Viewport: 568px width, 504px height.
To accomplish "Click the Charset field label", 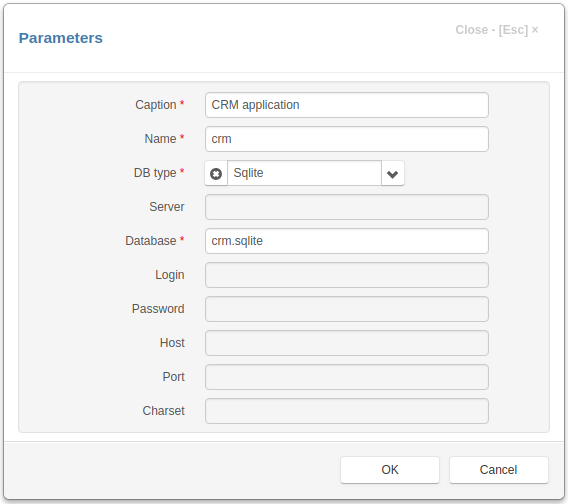I will pyautogui.click(x=163, y=411).
